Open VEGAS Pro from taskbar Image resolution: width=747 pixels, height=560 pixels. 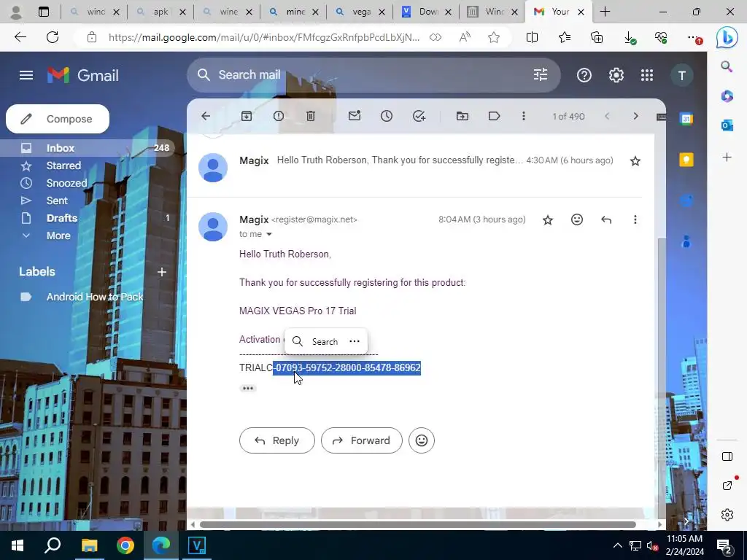click(x=197, y=545)
